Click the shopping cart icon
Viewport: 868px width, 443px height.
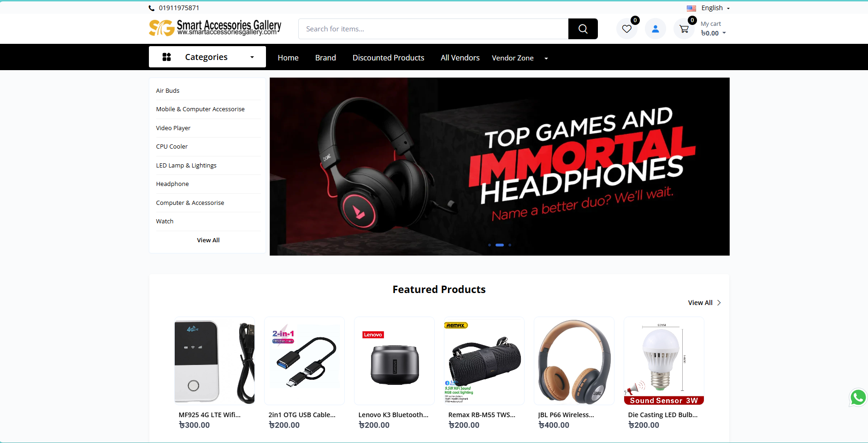684,29
